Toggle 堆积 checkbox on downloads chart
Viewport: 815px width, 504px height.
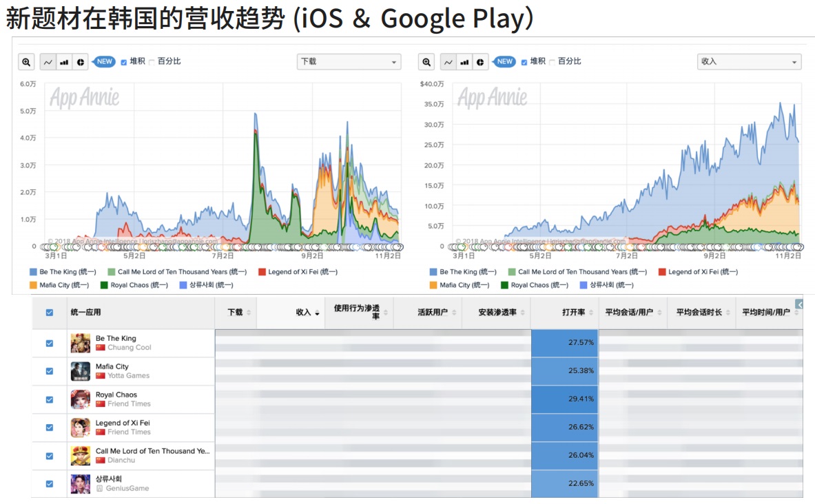tap(124, 63)
